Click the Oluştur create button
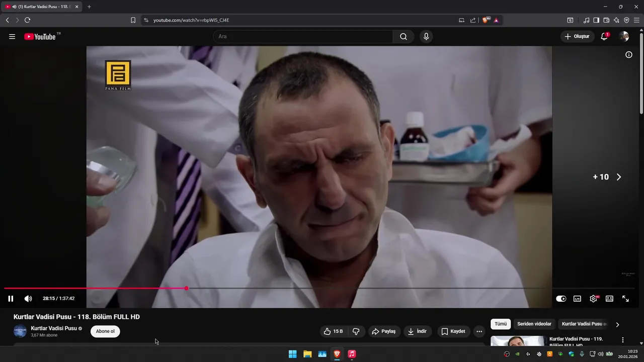The image size is (644, 362). 577,37
